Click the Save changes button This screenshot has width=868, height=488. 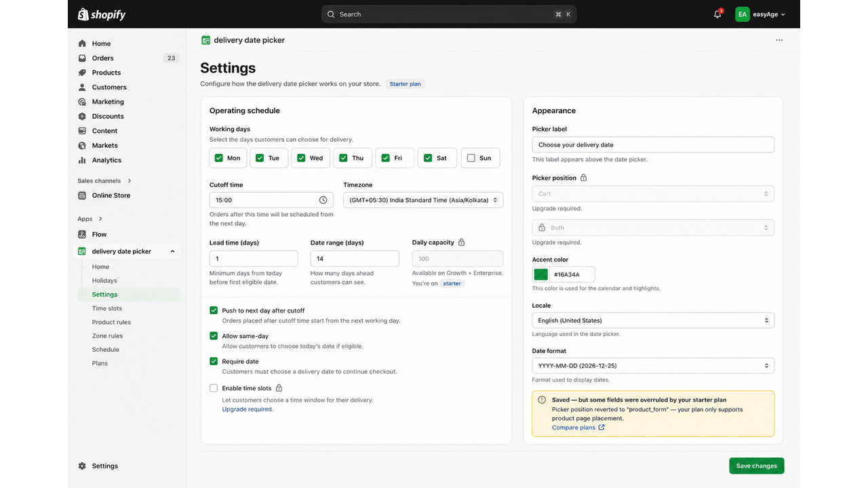(757, 466)
